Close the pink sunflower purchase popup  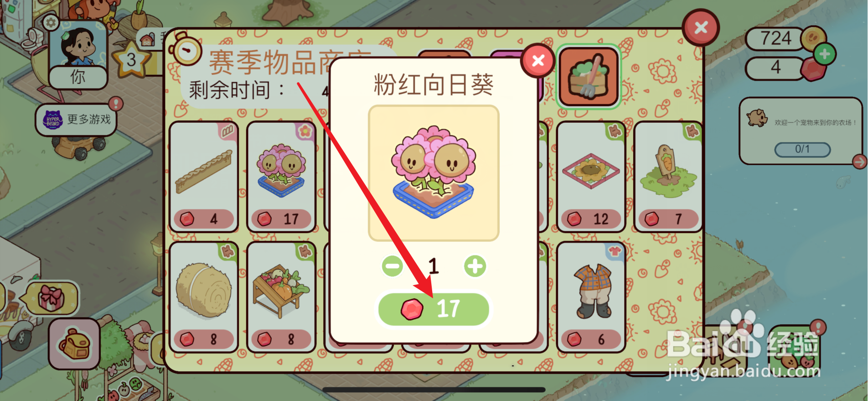click(x=538, y=60)
